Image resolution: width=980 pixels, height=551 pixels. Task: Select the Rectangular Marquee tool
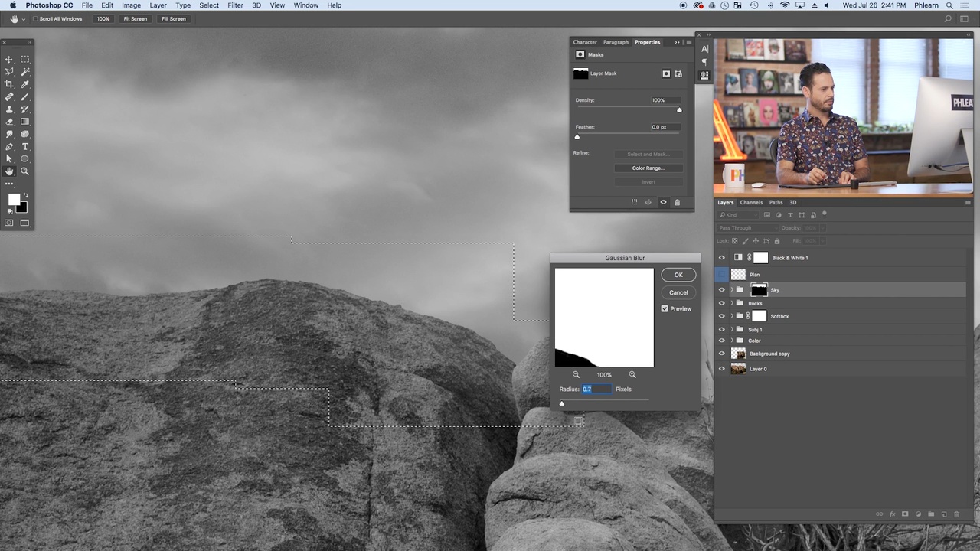coord(25,59)
